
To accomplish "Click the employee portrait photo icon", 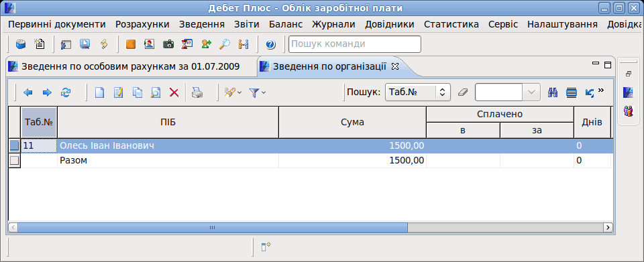I will click(x=149, y=44).
